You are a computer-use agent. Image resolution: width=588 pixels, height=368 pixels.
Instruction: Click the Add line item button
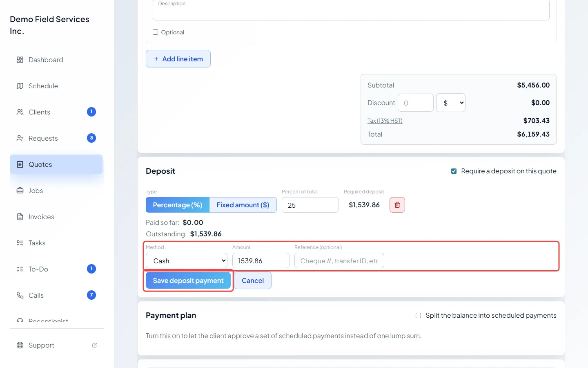point(178,59)
